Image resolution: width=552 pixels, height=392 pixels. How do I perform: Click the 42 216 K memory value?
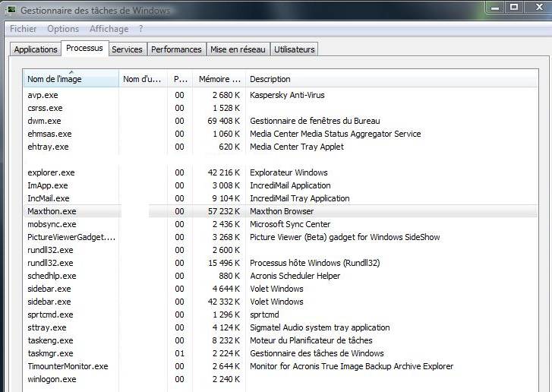point(223,172)
